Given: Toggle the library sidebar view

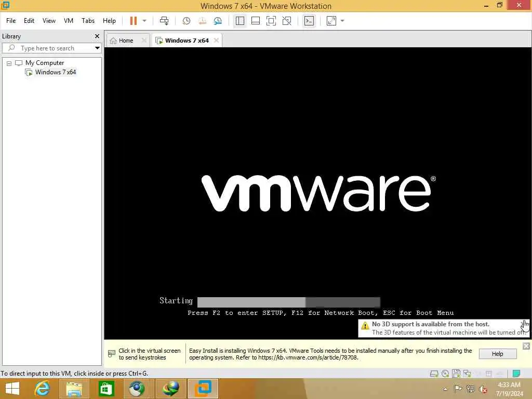Looking at the screenshot, I should pyautogui.click(x=240, y=21).
